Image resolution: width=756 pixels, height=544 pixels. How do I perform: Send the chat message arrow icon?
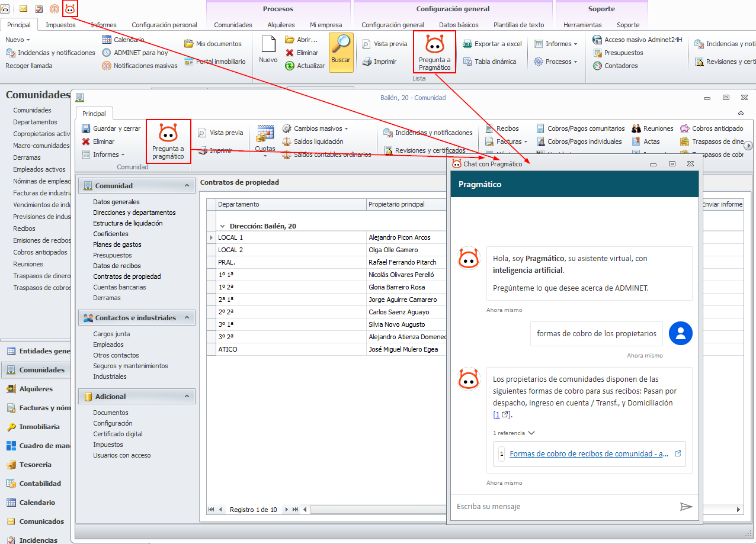(685, 507)
